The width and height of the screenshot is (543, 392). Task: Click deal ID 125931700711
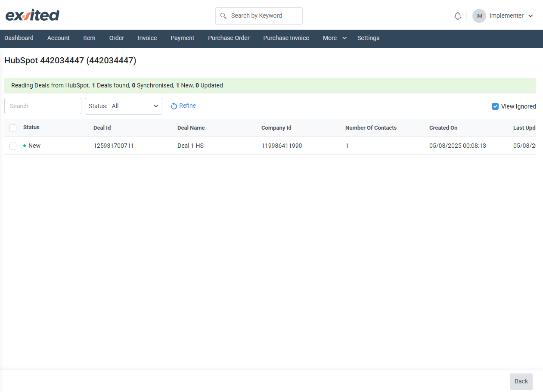click(114, 146)
